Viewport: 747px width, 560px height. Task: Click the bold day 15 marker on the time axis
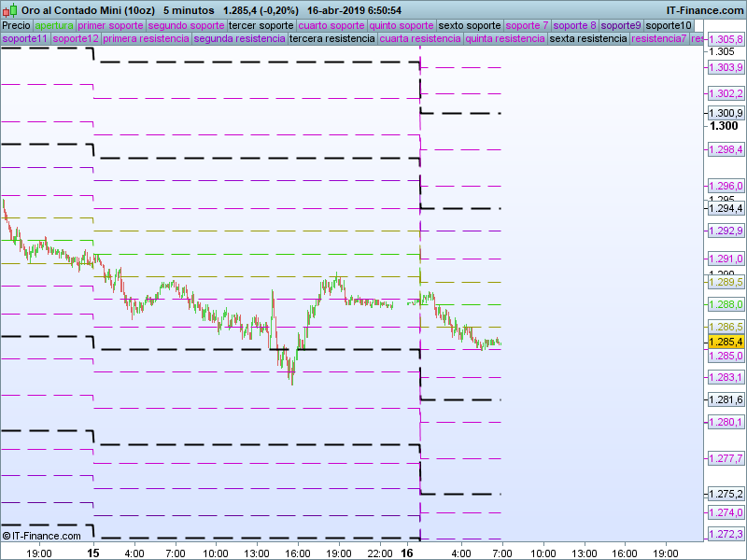click(x=92, y=553)
